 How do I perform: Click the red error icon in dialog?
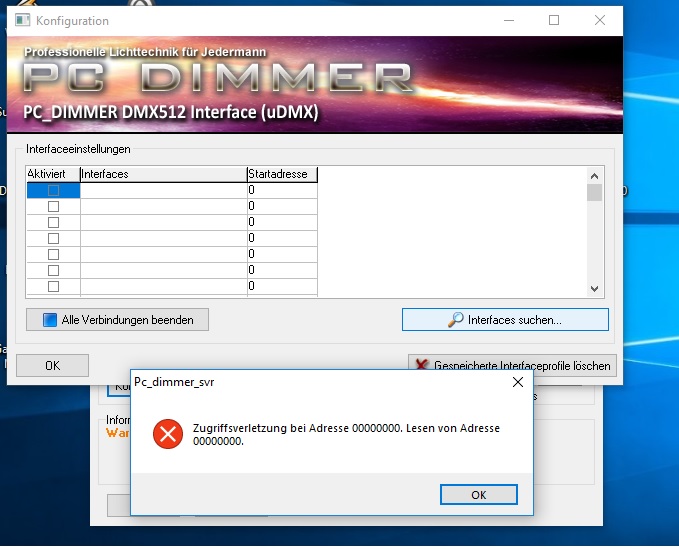pyautogui.click(x=168, y=434)
